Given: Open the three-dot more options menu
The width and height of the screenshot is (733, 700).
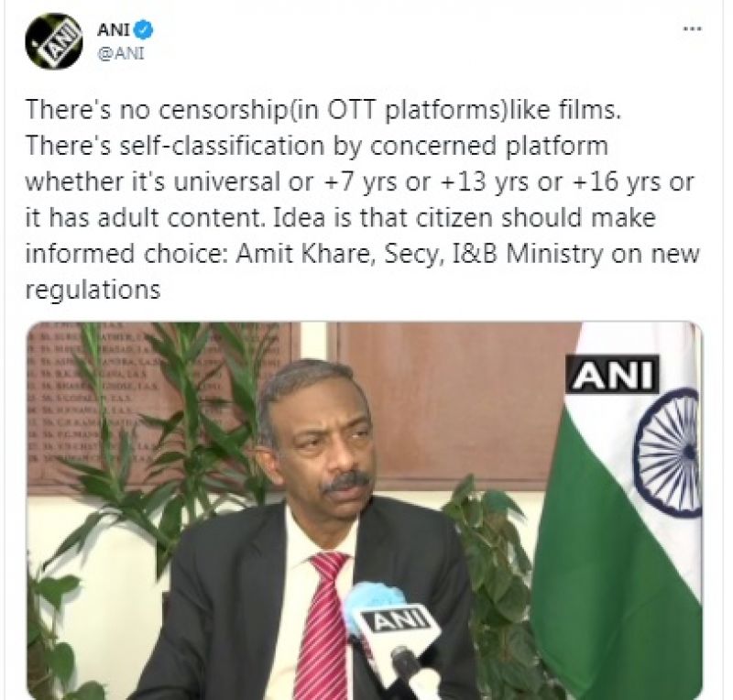Looking at the screenshot, I should point(693,29).
